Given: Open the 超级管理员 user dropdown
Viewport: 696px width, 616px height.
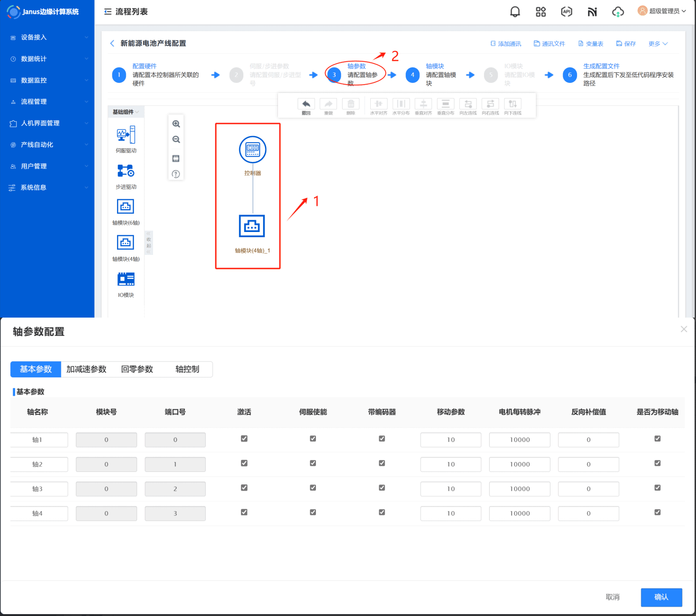Looking at the screenshot, I should pos(662,11).
